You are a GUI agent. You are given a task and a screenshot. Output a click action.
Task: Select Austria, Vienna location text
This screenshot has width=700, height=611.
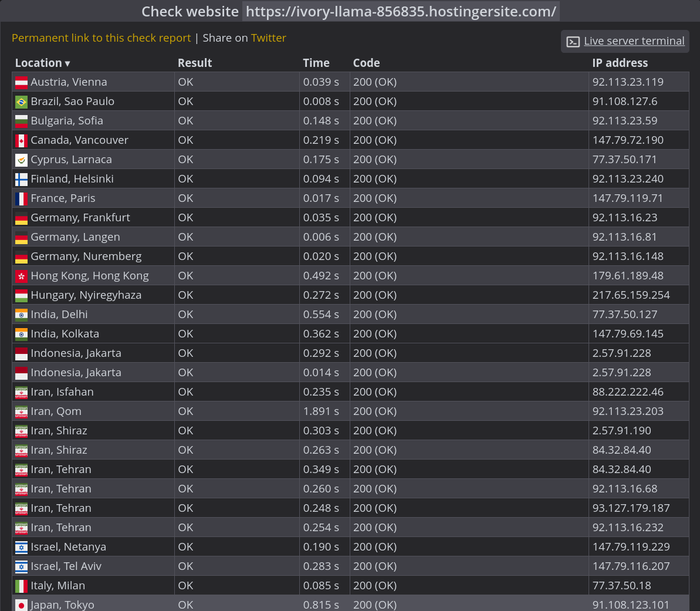point(69,82)
